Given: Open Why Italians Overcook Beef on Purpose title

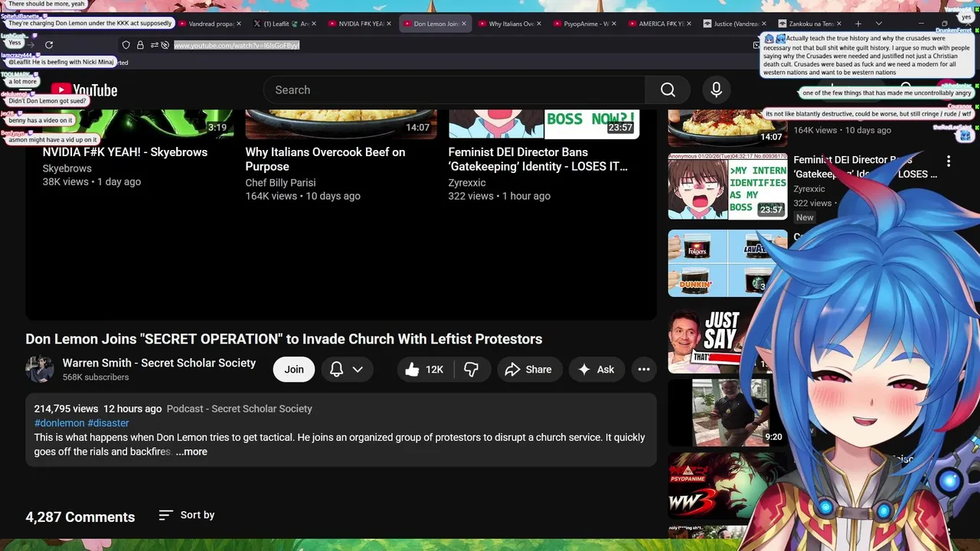Looking at the screenshot, I should 325,159.
